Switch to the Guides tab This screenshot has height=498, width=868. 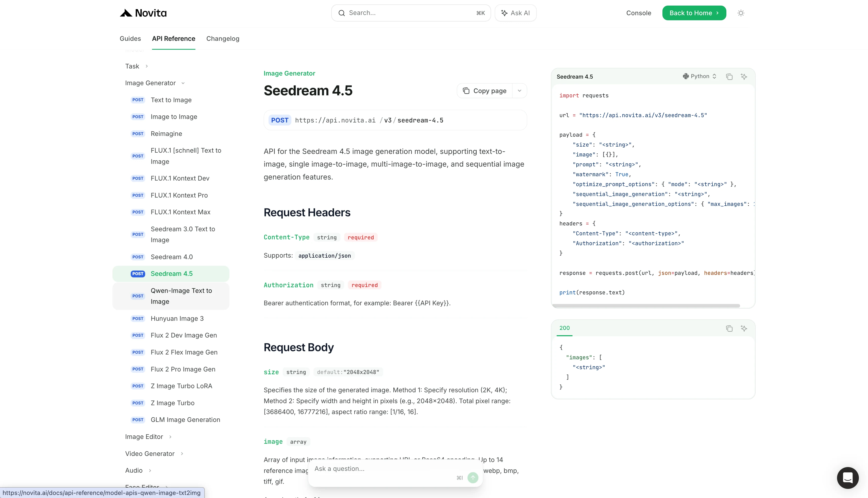[x=130, y=39]
